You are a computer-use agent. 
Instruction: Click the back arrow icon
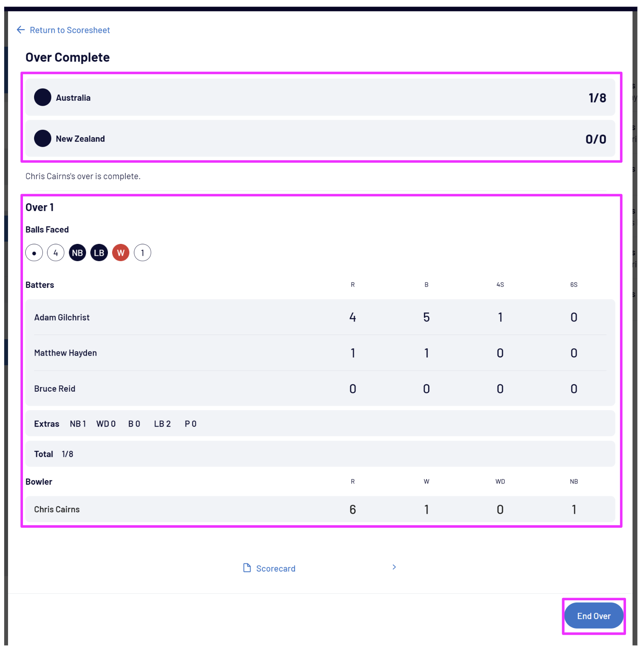21,30
